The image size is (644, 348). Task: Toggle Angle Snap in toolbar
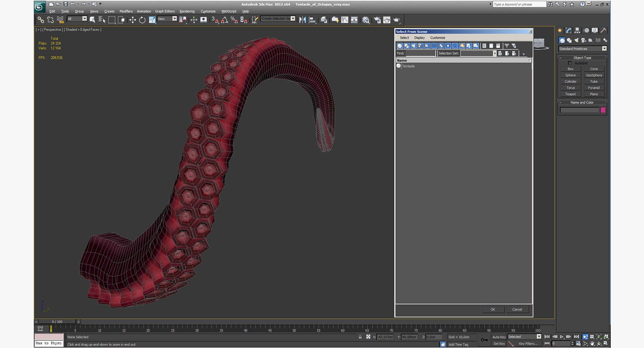[x=225, y=20]
